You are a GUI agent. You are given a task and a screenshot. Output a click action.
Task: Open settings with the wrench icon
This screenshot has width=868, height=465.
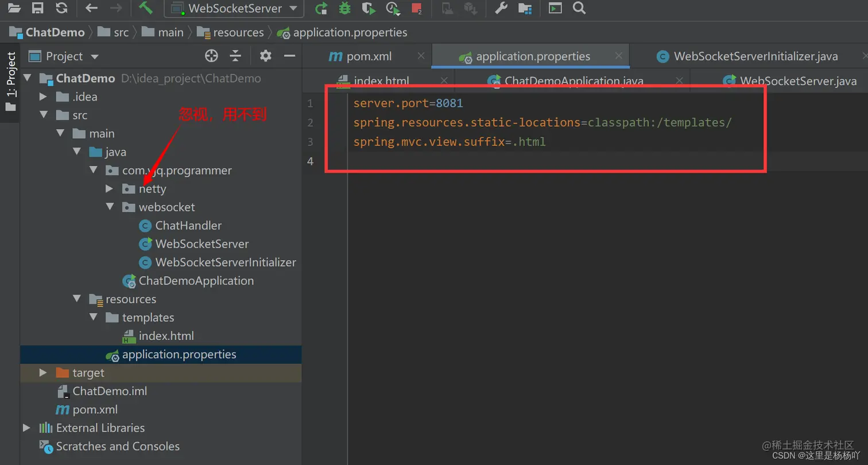point(501,8)
